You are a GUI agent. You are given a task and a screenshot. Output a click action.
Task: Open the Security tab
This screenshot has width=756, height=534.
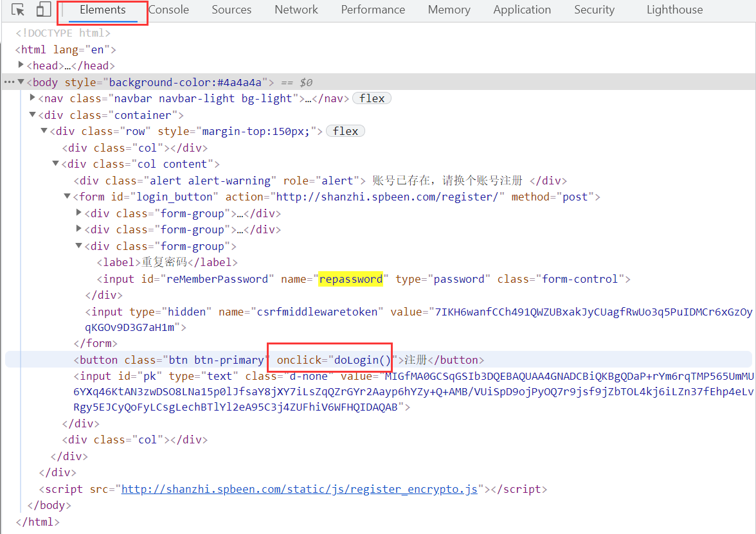[594, 10]
